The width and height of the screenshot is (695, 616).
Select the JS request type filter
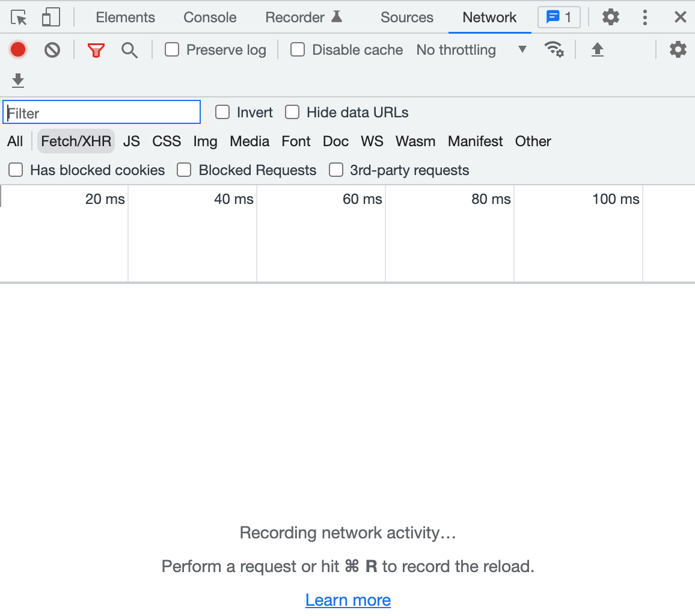coord(131,141)
